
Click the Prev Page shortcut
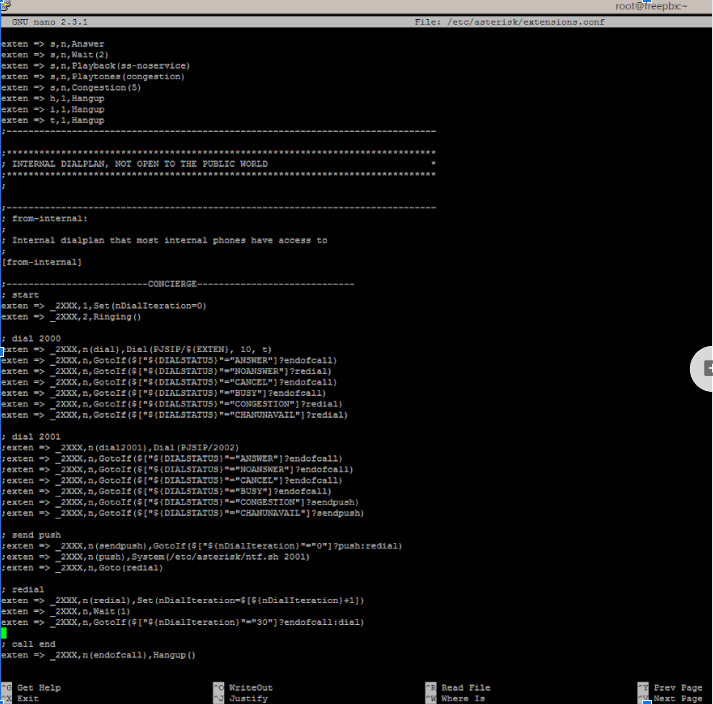[x=677, y=688]
